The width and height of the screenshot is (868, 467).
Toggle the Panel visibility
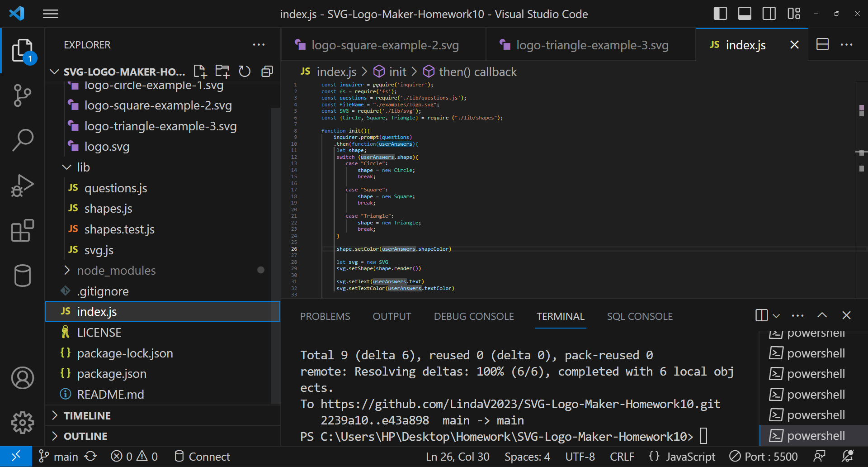point(744,14)
